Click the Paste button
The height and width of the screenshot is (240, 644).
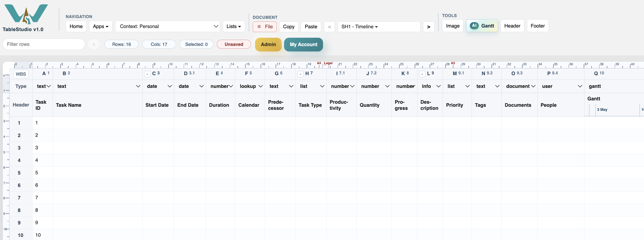click(x=311, y=27)
